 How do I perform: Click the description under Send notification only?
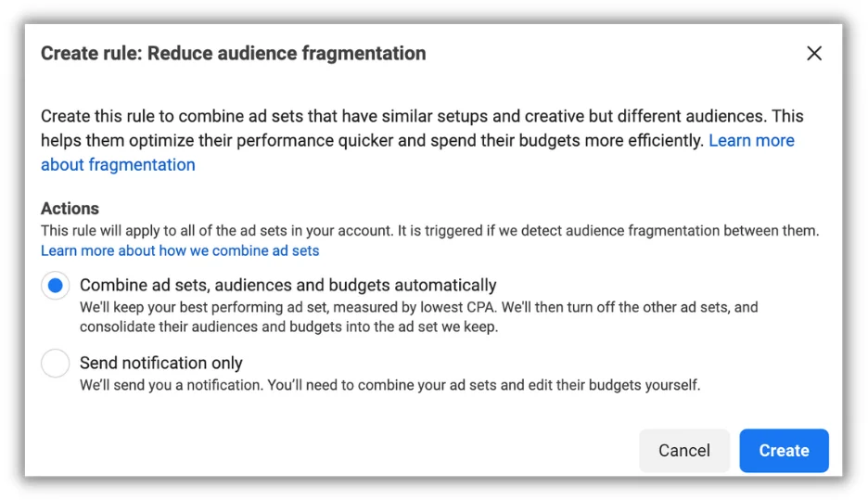[x=389, y=385]
